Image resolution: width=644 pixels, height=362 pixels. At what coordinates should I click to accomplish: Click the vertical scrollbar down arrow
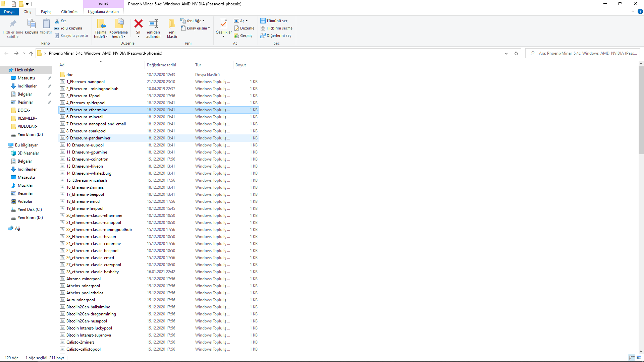point(641,351)
